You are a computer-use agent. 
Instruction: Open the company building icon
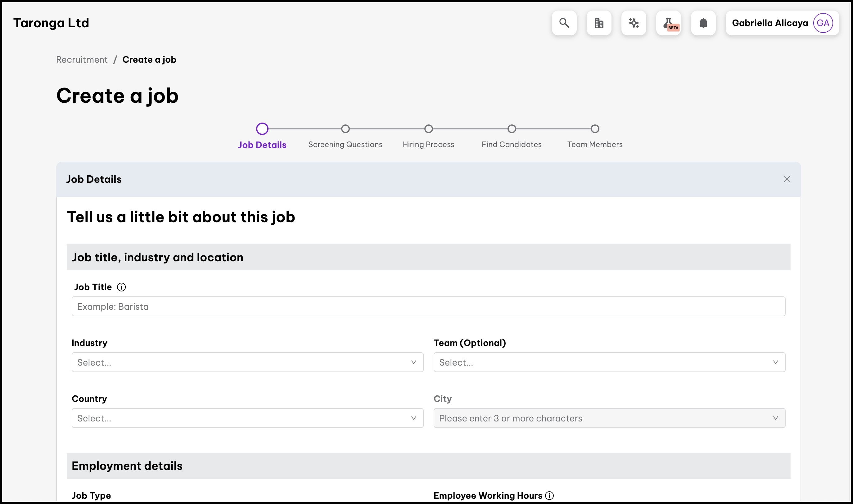(599, 23)
